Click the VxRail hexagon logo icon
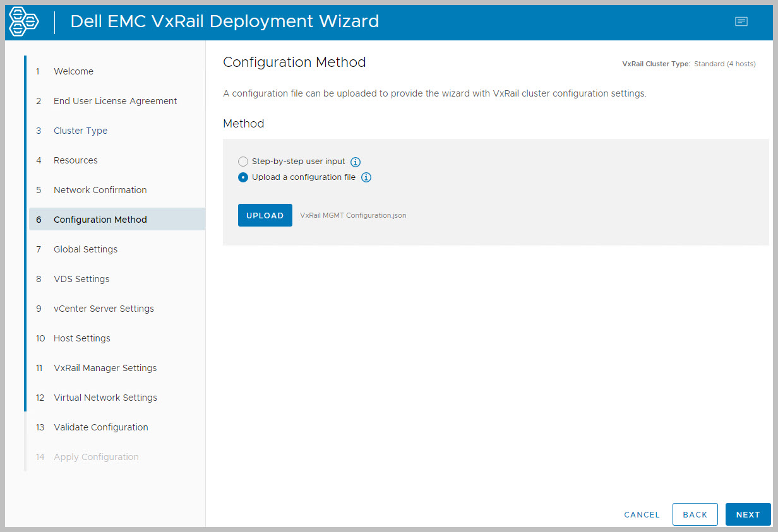 (x=24, y=21)
